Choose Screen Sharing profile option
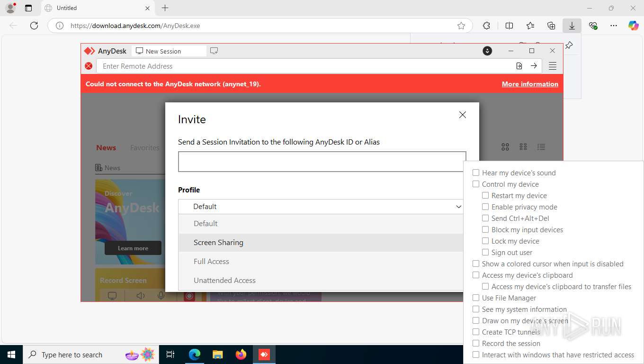 coord(321,243)
